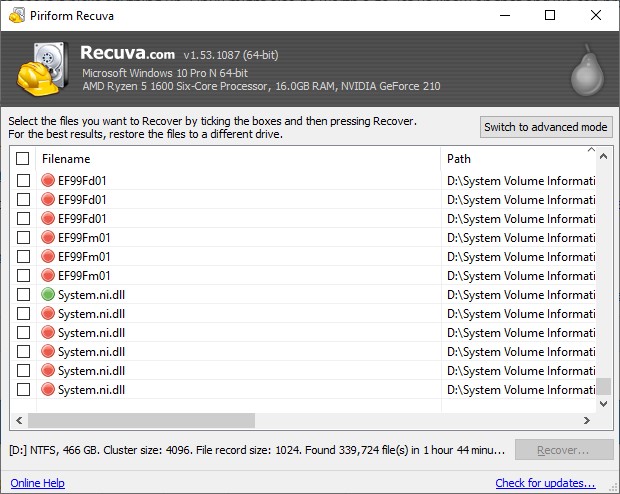Click the vertical scrollbar up arrow
Image resolution: width=620 pixels, height=494 pixels.
pos(603,156)
